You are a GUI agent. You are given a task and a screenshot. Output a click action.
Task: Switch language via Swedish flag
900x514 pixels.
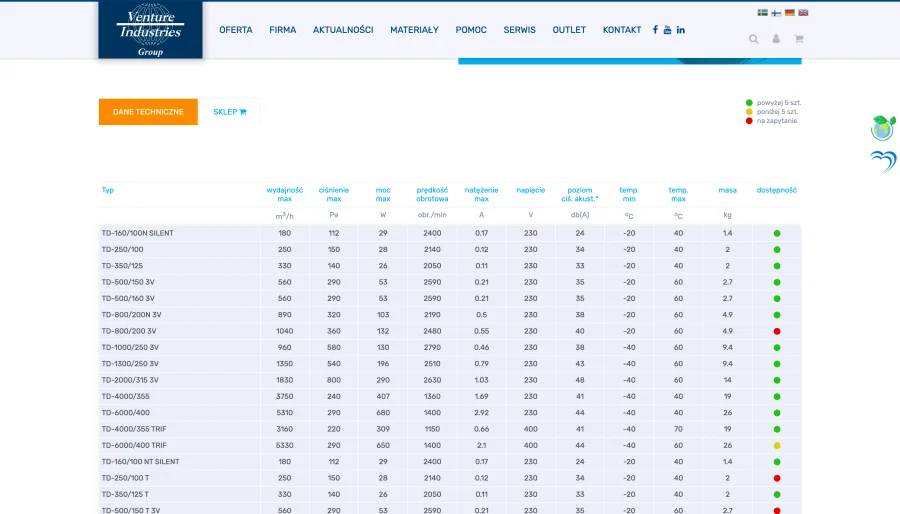(x=763, y=13)
